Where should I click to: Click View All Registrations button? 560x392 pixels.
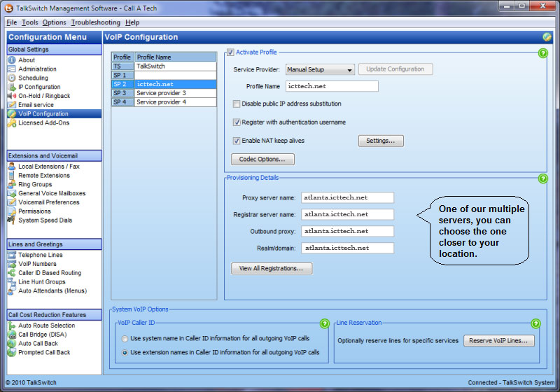click(x=272, y=268)
